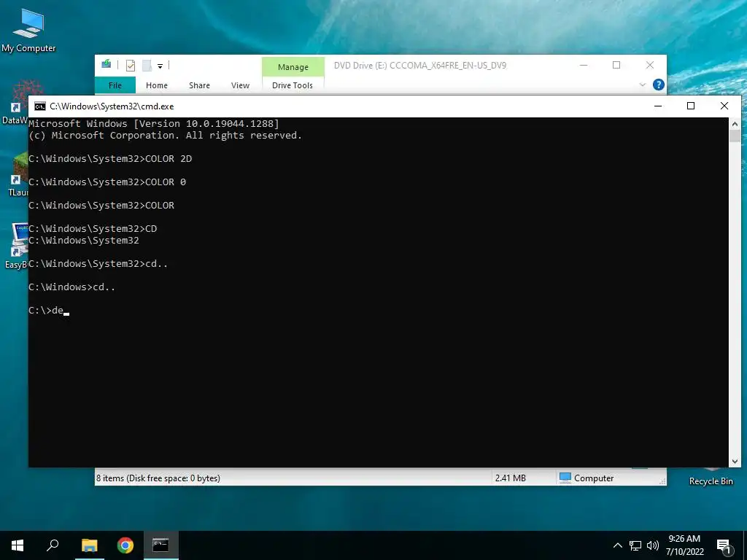Viewport: 747px width, 560px height.
Task: Click the cmd.exe title bar icon
Action: 40,106
